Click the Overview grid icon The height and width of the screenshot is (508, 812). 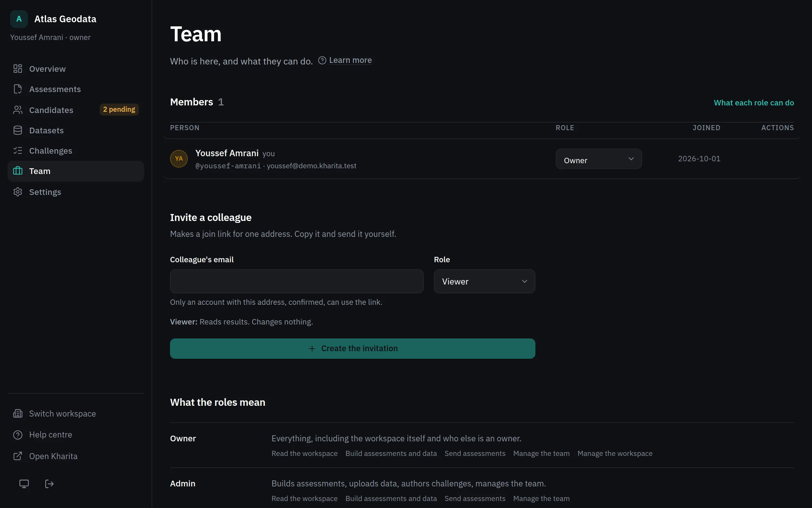(x=18, y=69)
